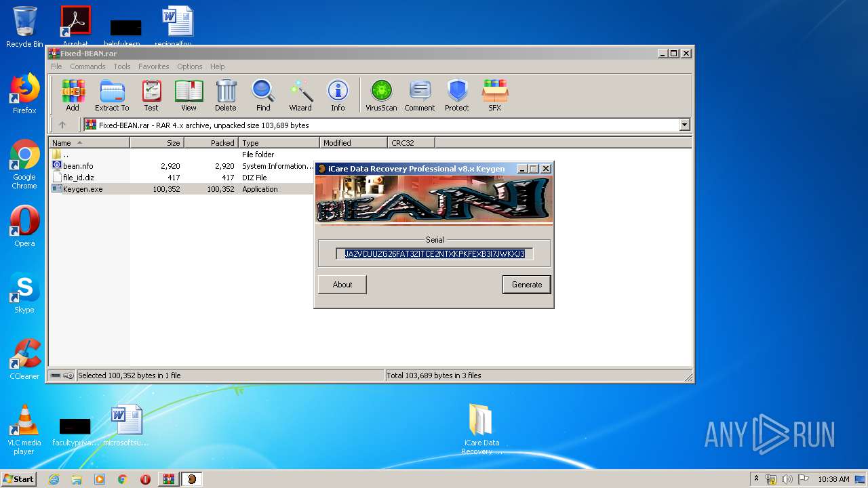
Task: Open Recycle Bin desktop icon
Action: 24,27
